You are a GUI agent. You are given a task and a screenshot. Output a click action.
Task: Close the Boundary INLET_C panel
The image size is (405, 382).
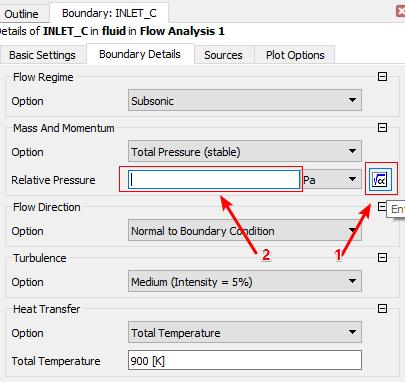(401, 11)
